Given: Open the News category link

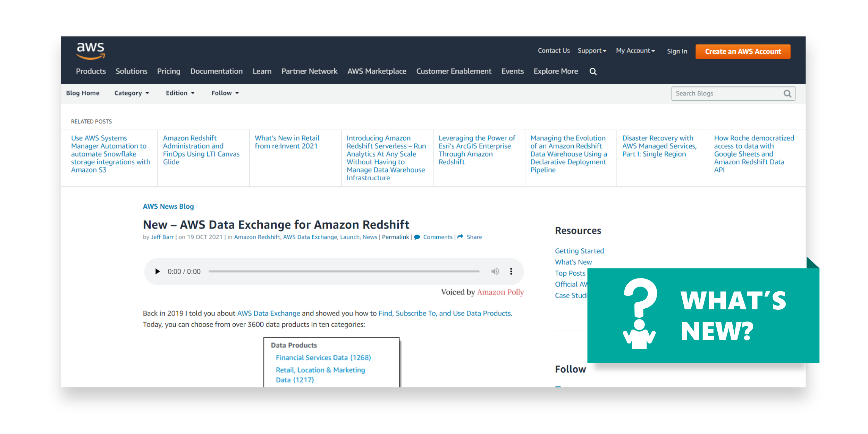Looking at the screenshot, I should [x=370, y=237].
